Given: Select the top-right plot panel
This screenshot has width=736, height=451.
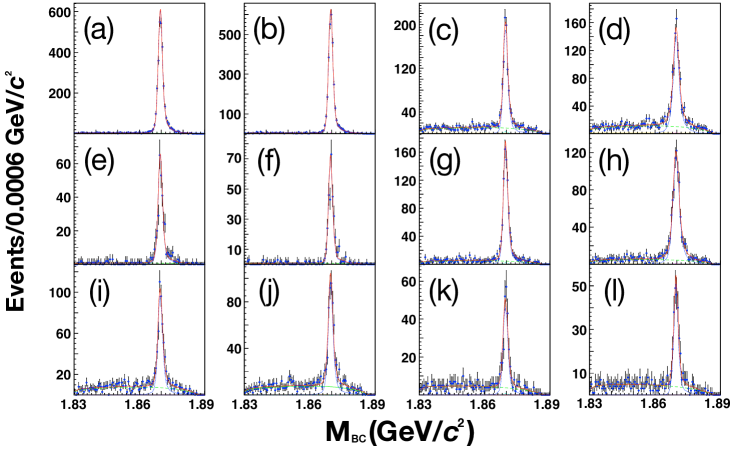Looking at the screenshot, I should click(654, 68).
